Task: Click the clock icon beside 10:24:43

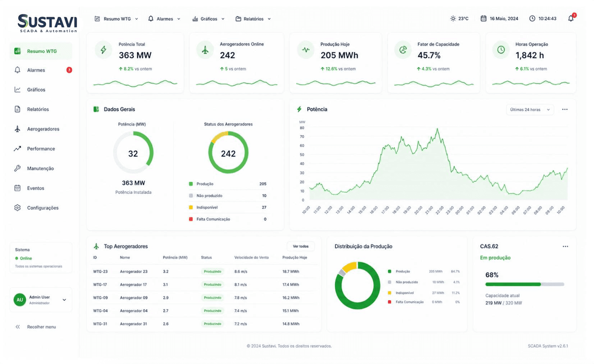Action: tap(532, 19)
